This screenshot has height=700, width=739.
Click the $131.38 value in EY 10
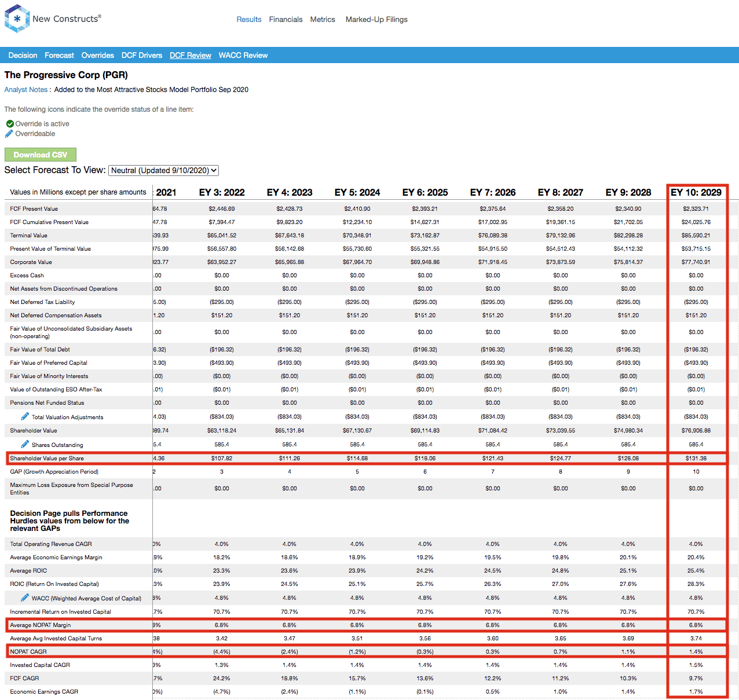tap(696, 458)
